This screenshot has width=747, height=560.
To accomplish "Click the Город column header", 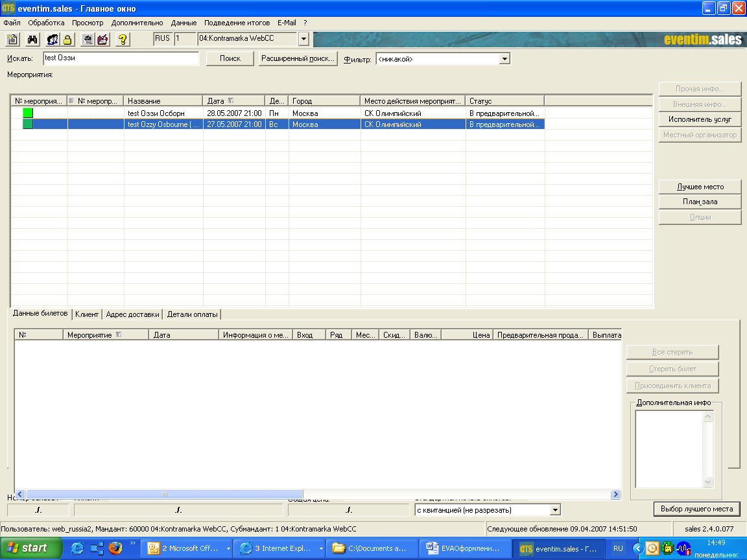I will [324, 101].
